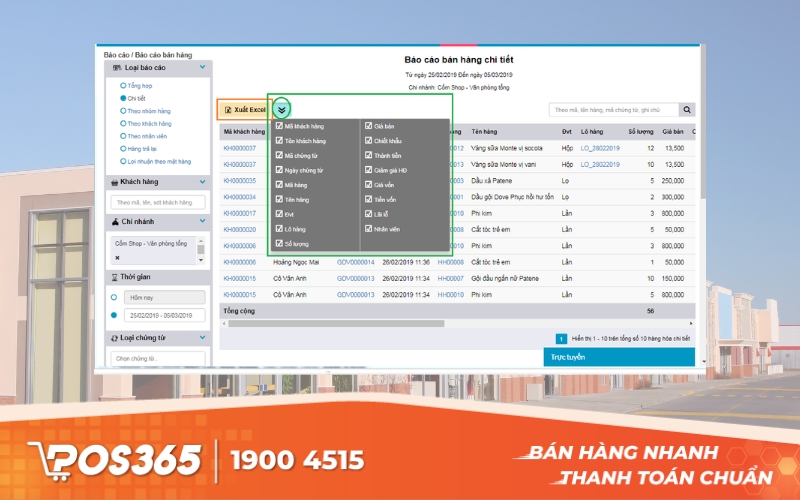Toggle the Mã chứng từ column checkbox
The height and width of the screenshot is (500, 800).
tap(279, 155)
